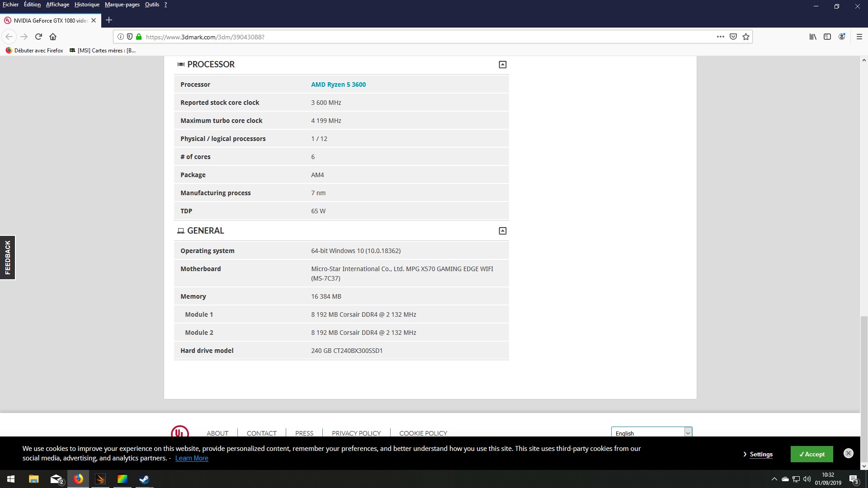Select the NVIDIA GeForce GTX 1080 tab
Image resolution: width=868 pixels, height=488 pixels.
click(50, 20)
